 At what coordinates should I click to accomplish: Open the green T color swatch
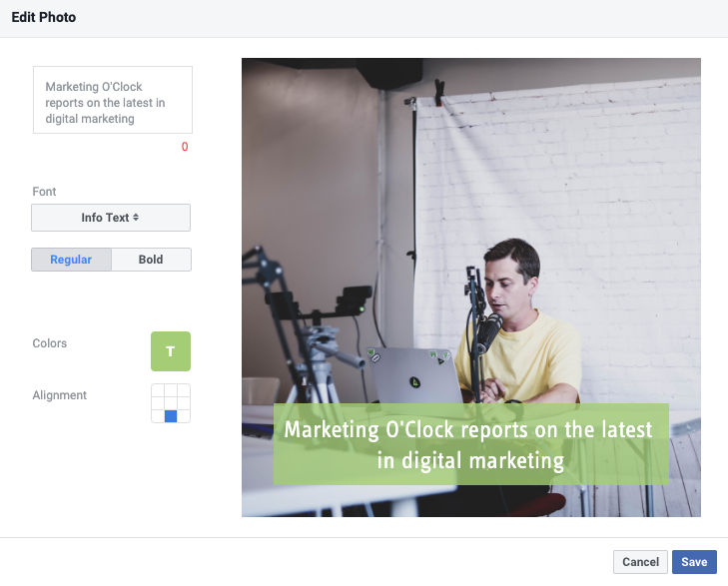[171, 351]
